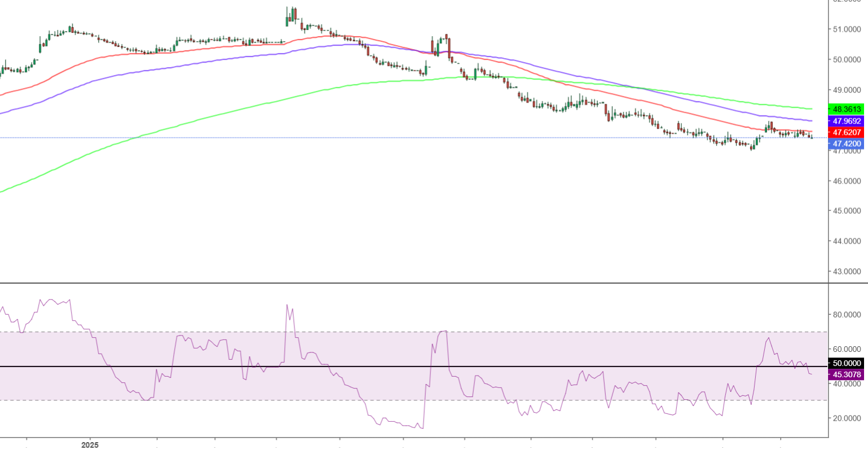The width and height of the screenshot is (868, 450).
Task: Select the 44.0000 price axis tick label
Action: pos(847,241)
